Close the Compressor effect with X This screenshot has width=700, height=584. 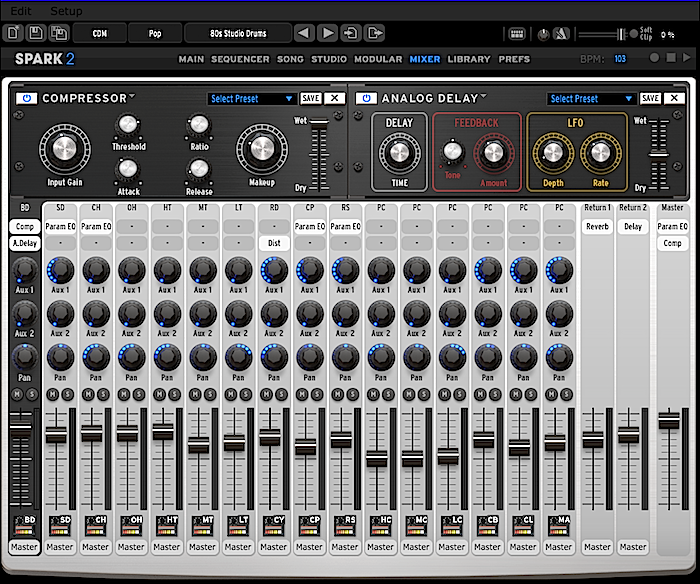point(334,98)
